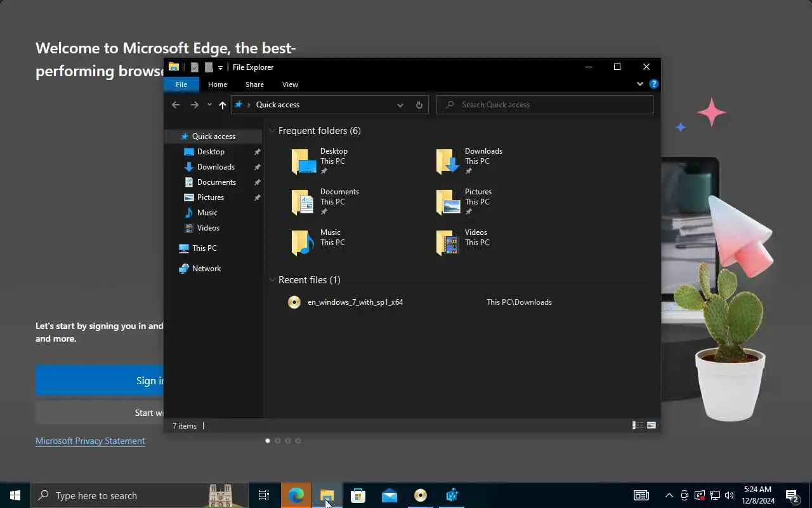The image size is (812, 508).
Task: Select the Videos folder icon in Frequent folders
Action: tap(448, 243)
